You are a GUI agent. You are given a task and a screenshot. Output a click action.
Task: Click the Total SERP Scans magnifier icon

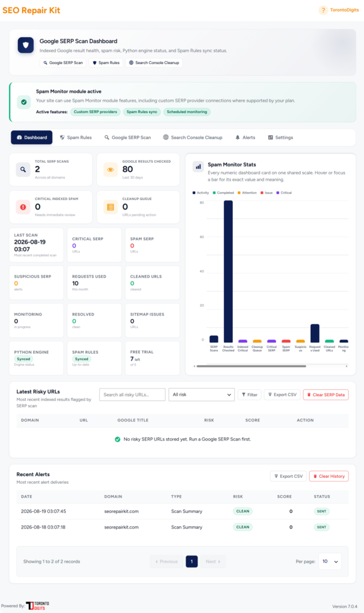(x=23, y=169)
